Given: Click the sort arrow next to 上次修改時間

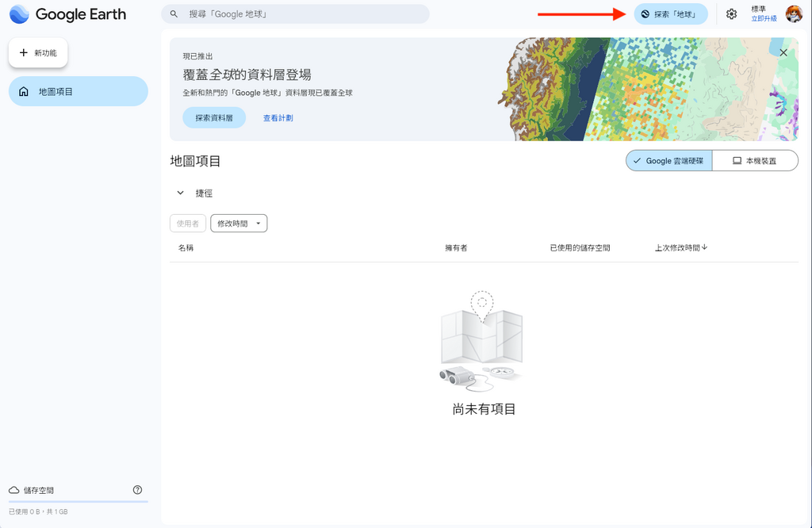Looking at the screenshot, I should click(704, 247).
